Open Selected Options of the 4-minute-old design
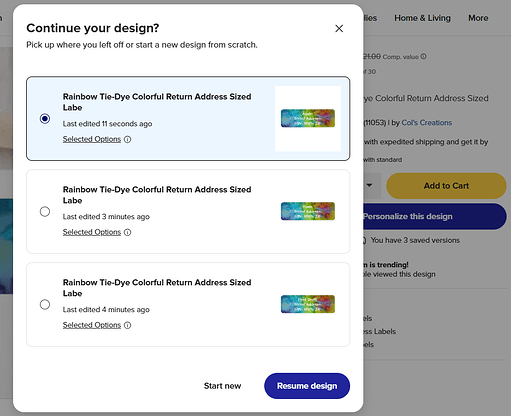 pos(92,325)
